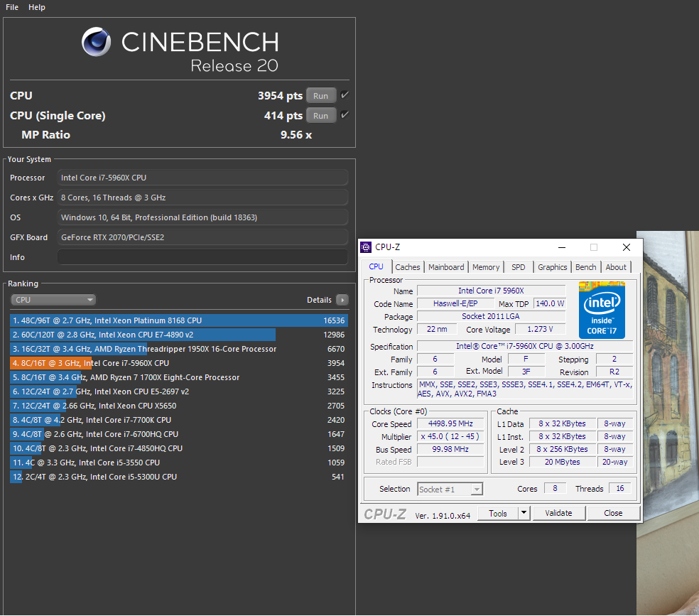Viewport: 699px width, 616px height.
Task: Click the Specification field in CPU-Z
Action: click(525, 346)
